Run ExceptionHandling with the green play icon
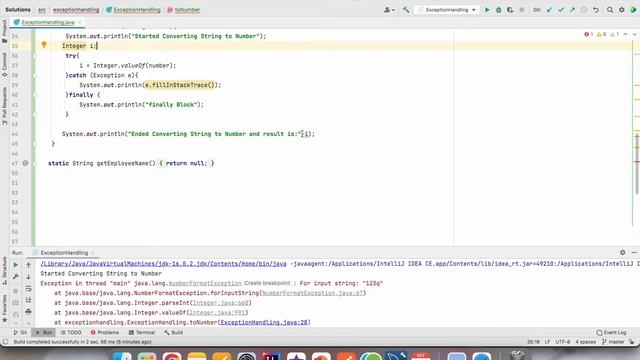640x360 pixels. (x=487, y=10)
